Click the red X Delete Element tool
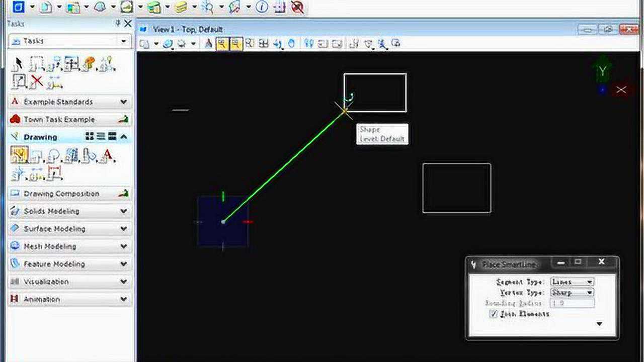 (36, 80)
